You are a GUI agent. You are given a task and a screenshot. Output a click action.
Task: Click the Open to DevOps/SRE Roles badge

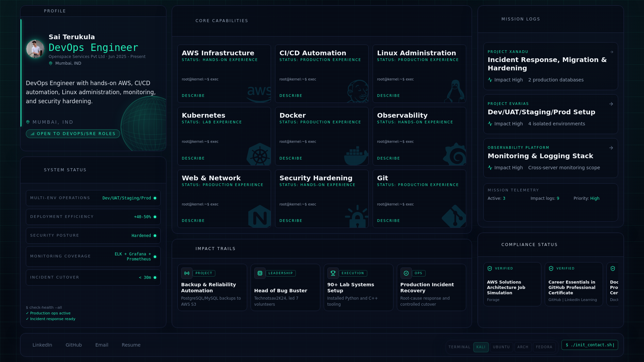[73, 134]
